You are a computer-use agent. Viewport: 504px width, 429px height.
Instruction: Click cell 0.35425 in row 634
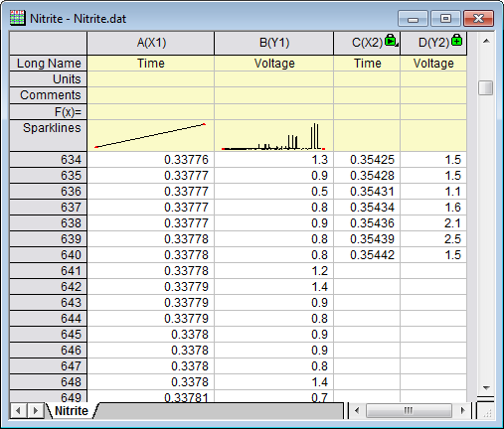click(367, 160)
